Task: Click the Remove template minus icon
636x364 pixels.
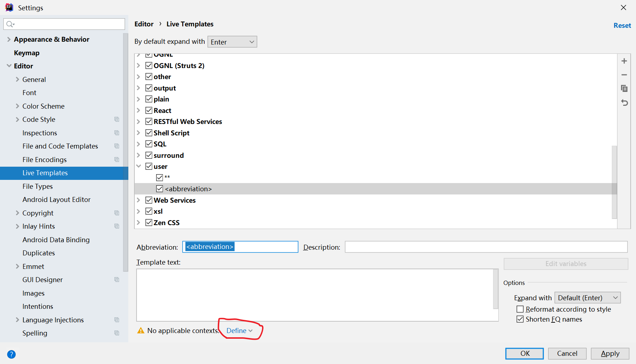Action: (624, 75)
